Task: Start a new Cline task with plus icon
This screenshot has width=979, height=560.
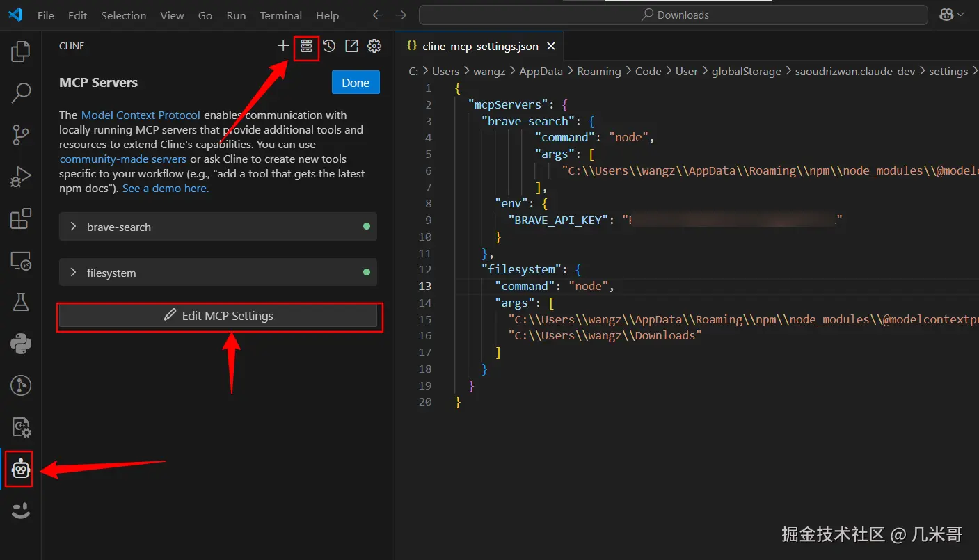Action: pos(283,46)
